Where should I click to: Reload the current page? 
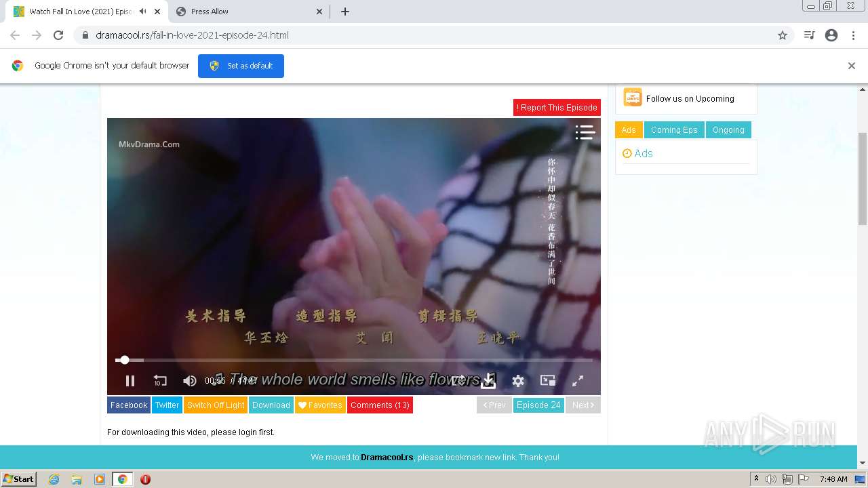pos(58,35)
